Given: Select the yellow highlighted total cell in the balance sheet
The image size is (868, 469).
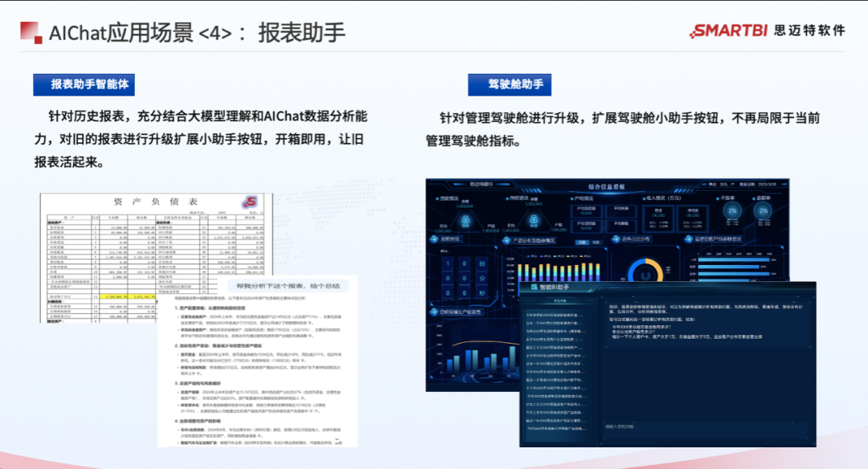Looking at the screenshot, I should coord(128,296).
